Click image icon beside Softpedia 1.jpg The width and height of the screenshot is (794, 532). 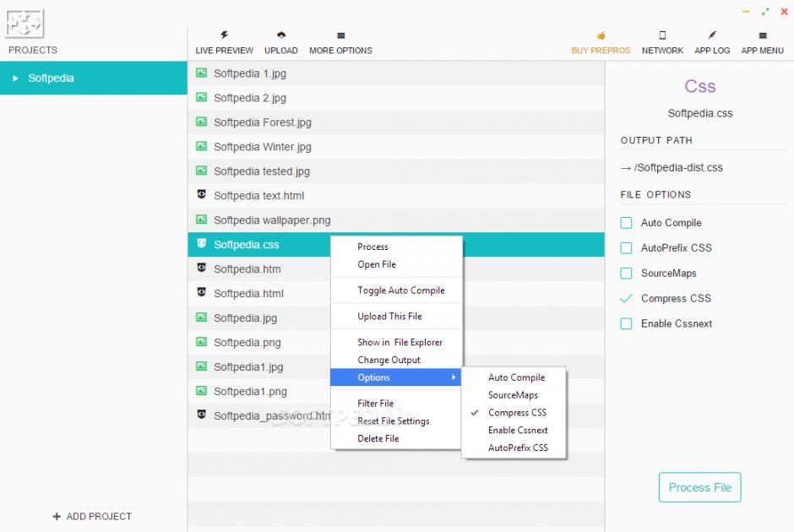coord(202,73)
